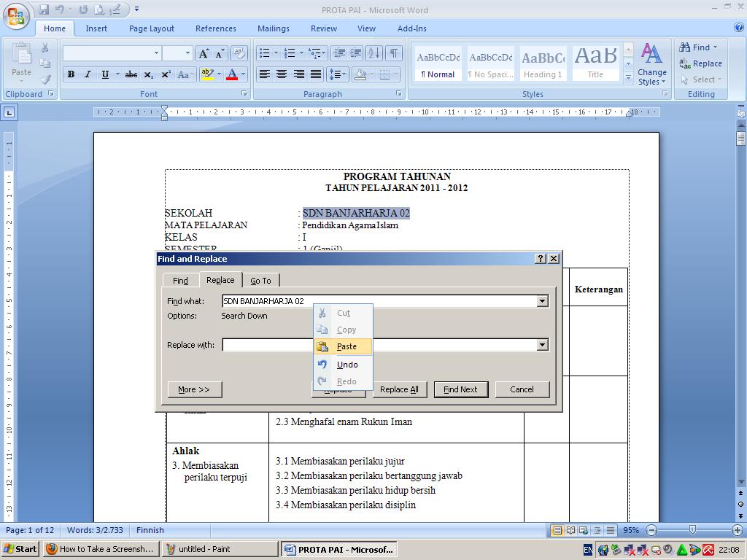Click the Office button
The image size is (747, 560).
[16, 16]
